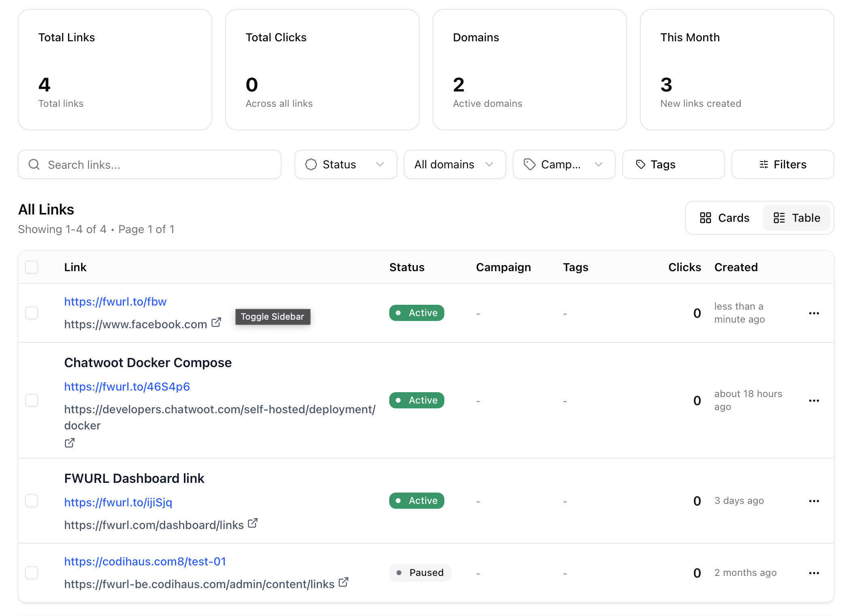
Task: Switch to Table view
Action: point(796,218)
